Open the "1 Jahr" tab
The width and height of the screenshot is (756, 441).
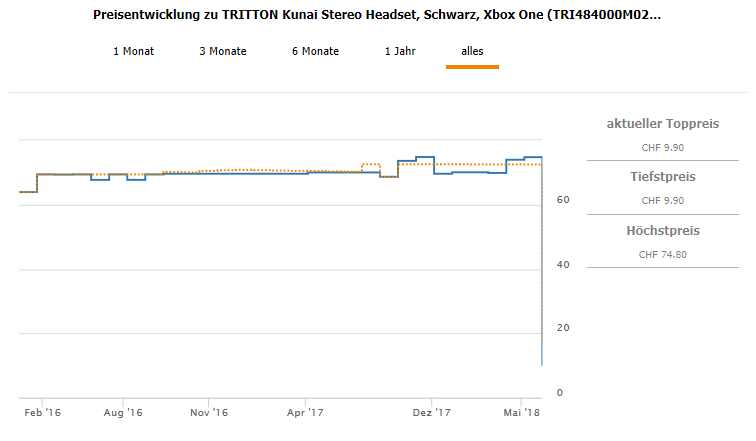(x=400, y=51)
